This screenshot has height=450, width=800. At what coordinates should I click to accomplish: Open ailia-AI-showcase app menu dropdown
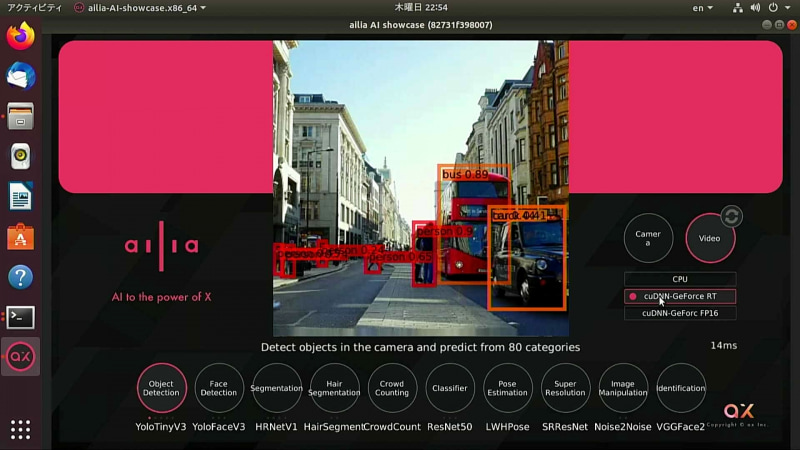(x=140, y=8)
